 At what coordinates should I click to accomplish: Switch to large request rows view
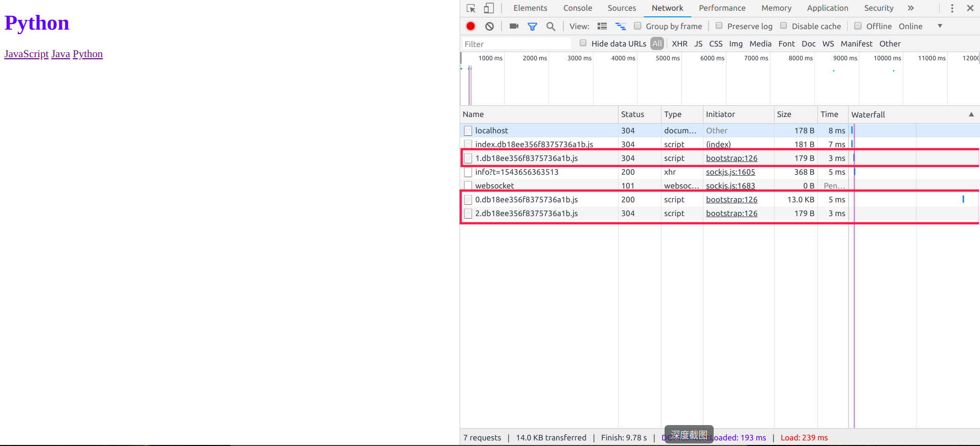(x=602, y=26)
